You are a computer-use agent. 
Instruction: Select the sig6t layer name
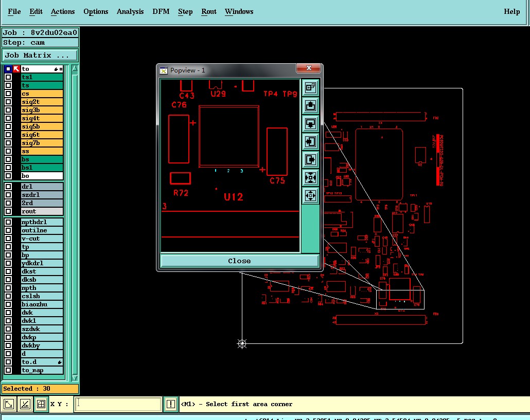click(42, 135)
